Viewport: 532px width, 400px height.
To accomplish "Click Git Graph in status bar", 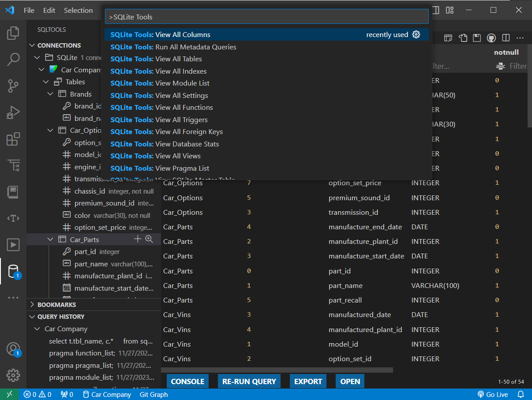I will [x=154, y=394].
